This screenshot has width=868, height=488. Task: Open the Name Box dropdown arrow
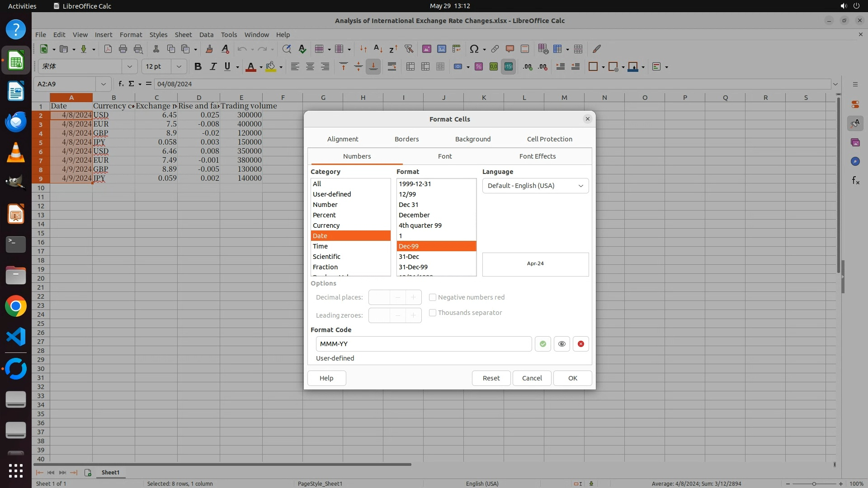point(103,84)
